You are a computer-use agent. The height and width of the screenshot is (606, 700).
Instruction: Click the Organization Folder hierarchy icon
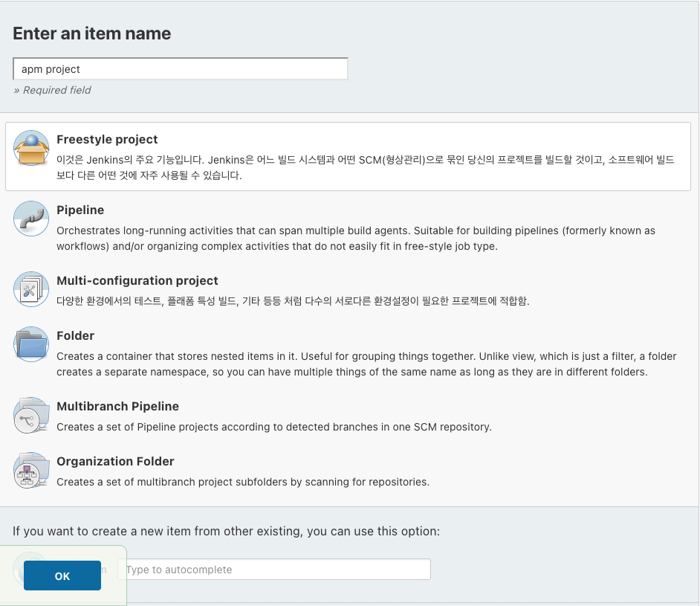click(x=31, y=470)
